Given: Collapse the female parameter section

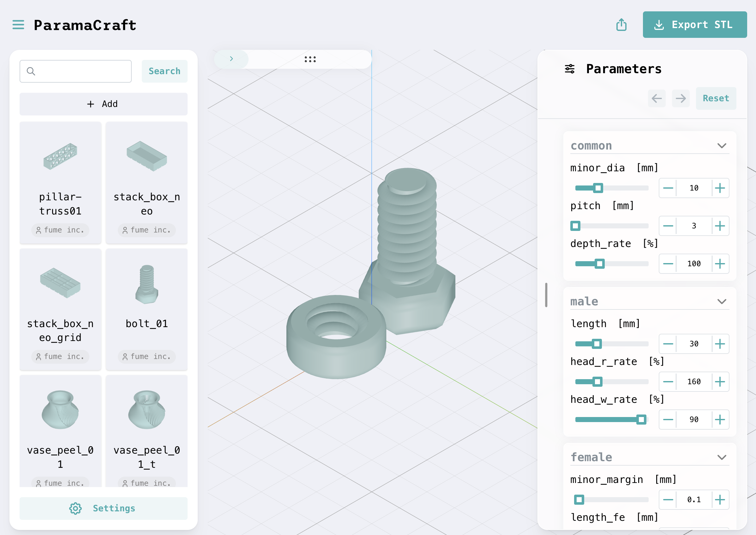Looking at the screenshot, I should click(x=721, y=457).
